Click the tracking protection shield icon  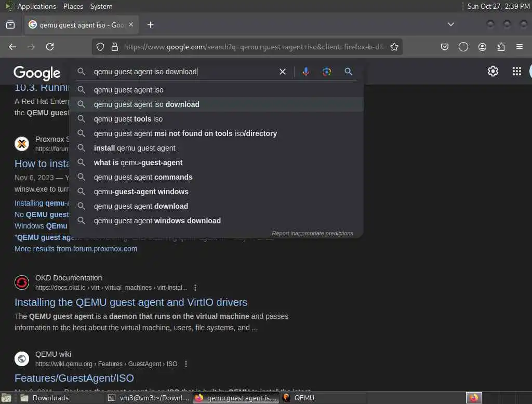click(x=100, y=47)
